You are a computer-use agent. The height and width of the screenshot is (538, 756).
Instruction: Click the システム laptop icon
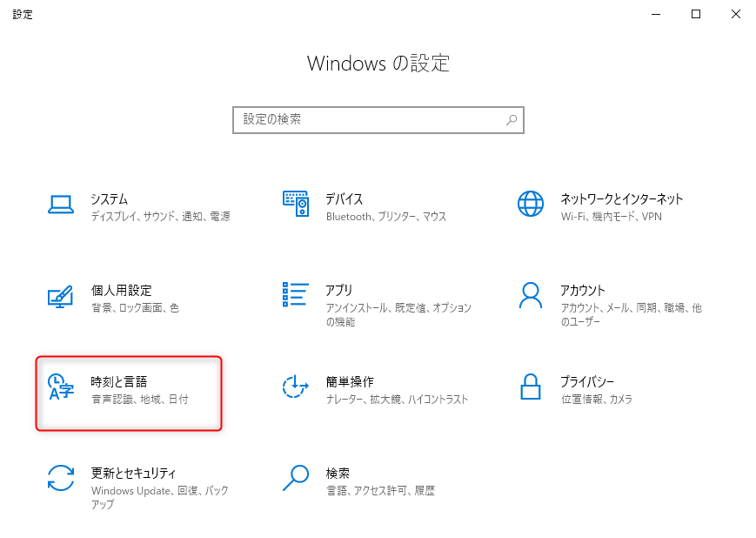[60, 205]
